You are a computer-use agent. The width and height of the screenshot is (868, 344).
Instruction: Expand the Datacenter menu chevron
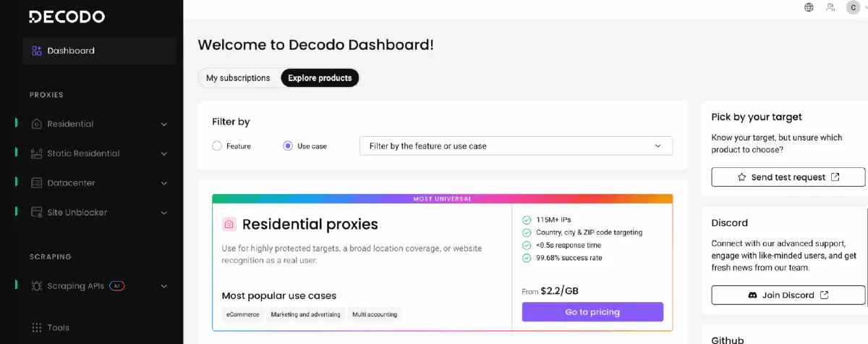[164, 184]
